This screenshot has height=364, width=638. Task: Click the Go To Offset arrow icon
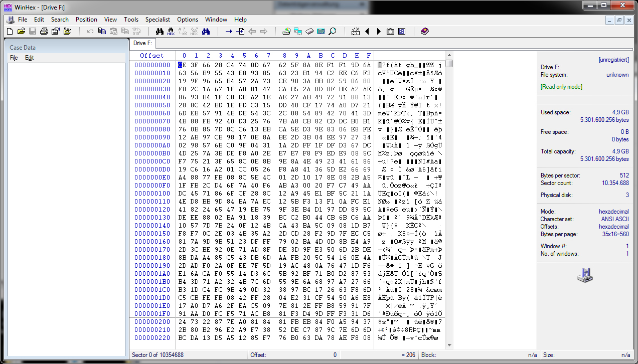[x=229, y=32]
